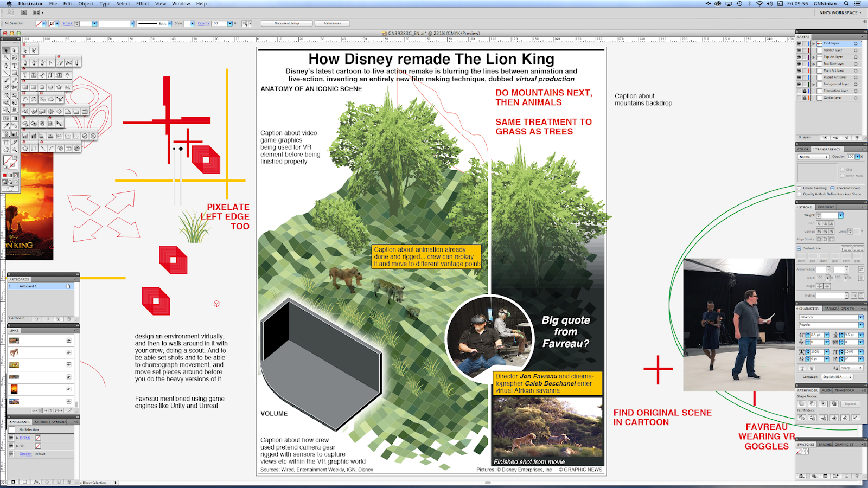Create a new layer in Layers panel
This screenshot has height=488, width=868.
(x=847, y=138)
